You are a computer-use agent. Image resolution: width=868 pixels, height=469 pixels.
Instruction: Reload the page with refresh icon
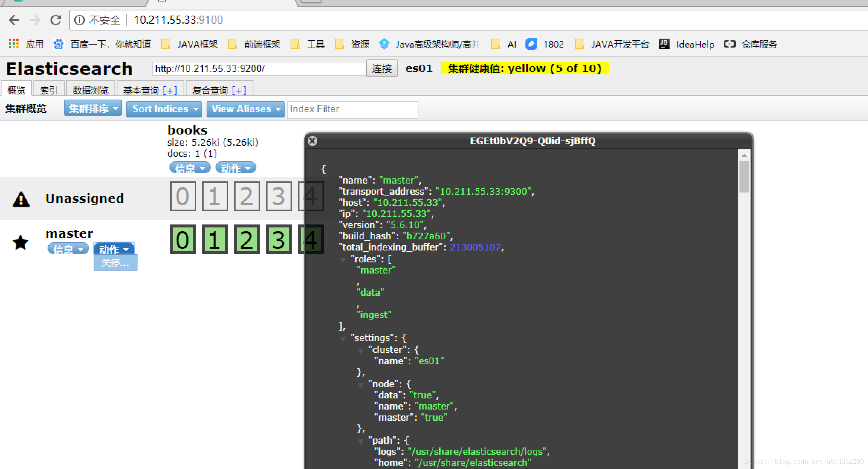click(56, 20)
